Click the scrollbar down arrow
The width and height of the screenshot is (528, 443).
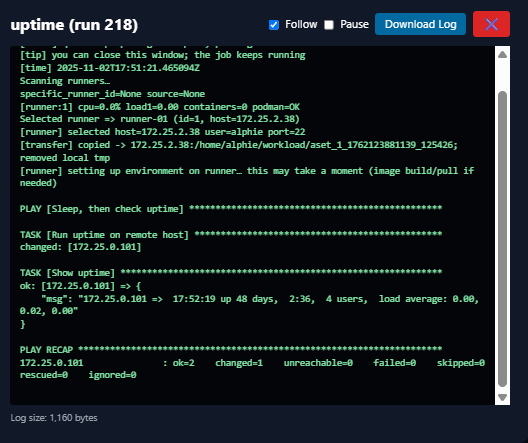coord(502,398)
